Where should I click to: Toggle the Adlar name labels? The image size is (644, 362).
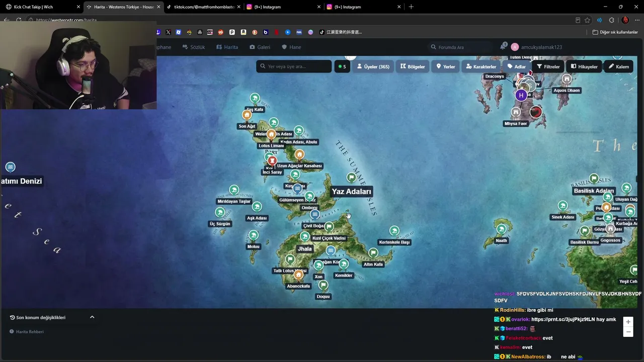[x=516, y=66]
